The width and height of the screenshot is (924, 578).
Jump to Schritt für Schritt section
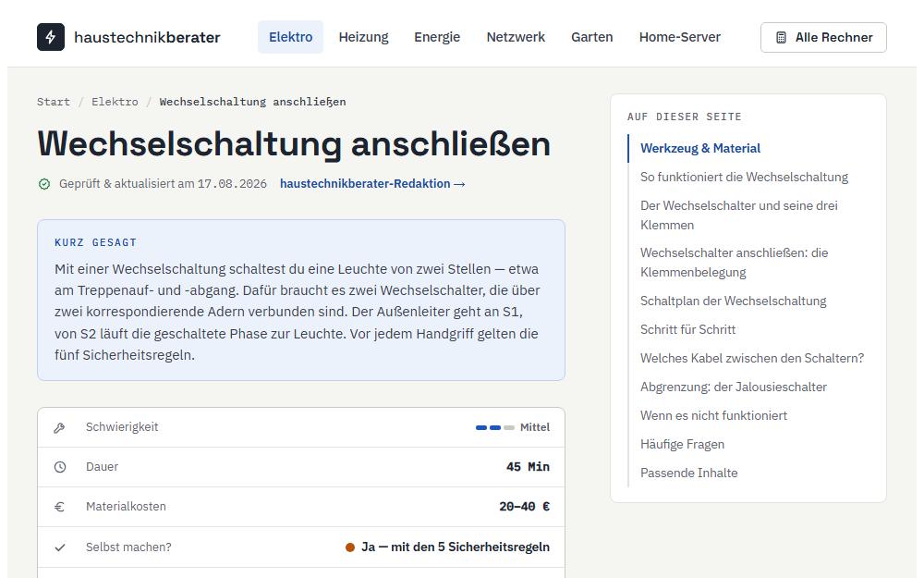(687, 330)
